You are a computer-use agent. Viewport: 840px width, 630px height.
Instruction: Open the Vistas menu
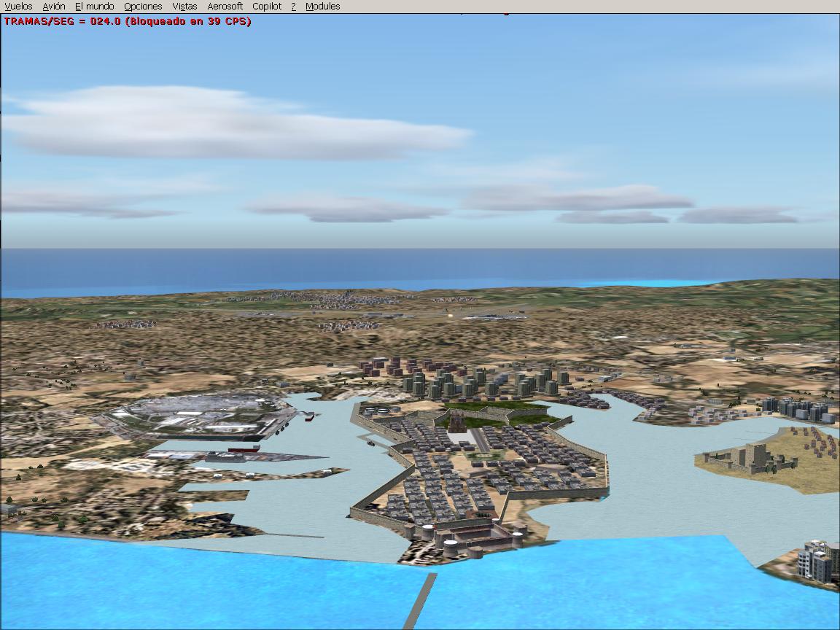point(184,7)
